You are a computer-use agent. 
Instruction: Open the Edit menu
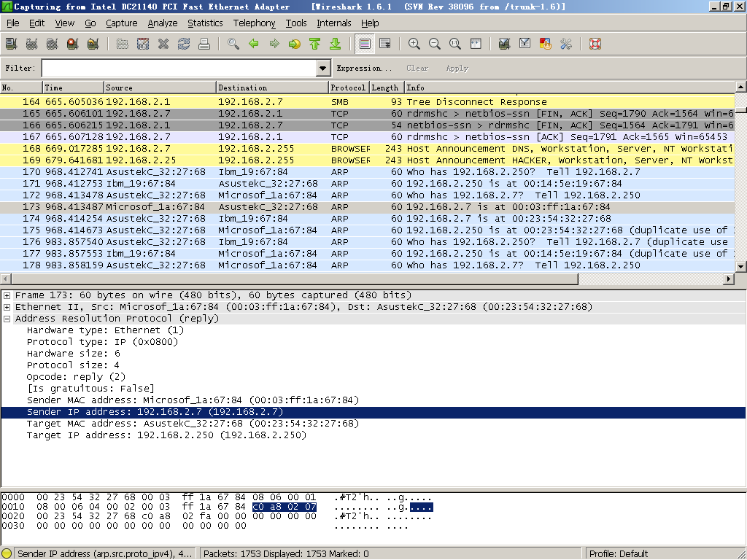36,23
